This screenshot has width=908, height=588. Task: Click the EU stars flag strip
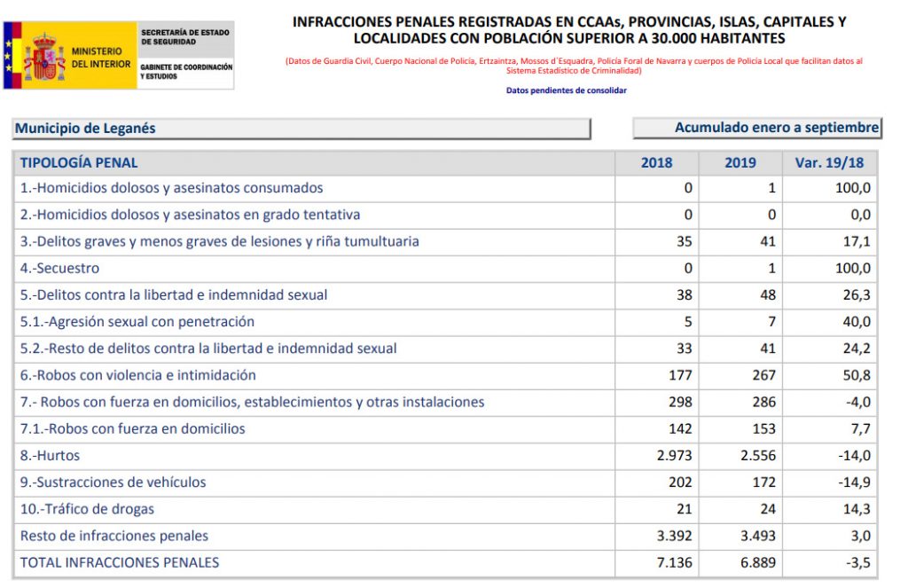(x=11, y=55)
